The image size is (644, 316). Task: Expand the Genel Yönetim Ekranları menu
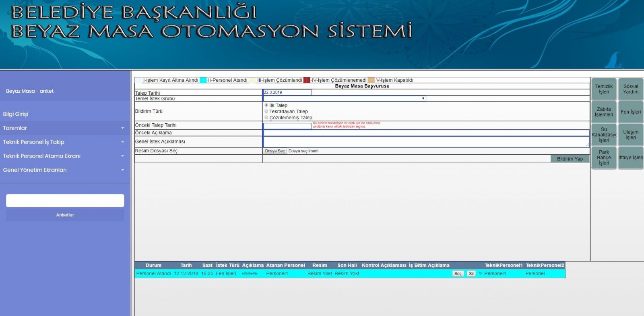coord(64,170)
